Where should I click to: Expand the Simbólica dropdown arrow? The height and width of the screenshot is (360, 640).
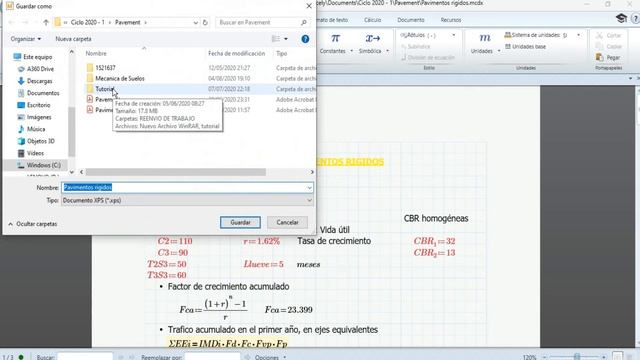387,51
